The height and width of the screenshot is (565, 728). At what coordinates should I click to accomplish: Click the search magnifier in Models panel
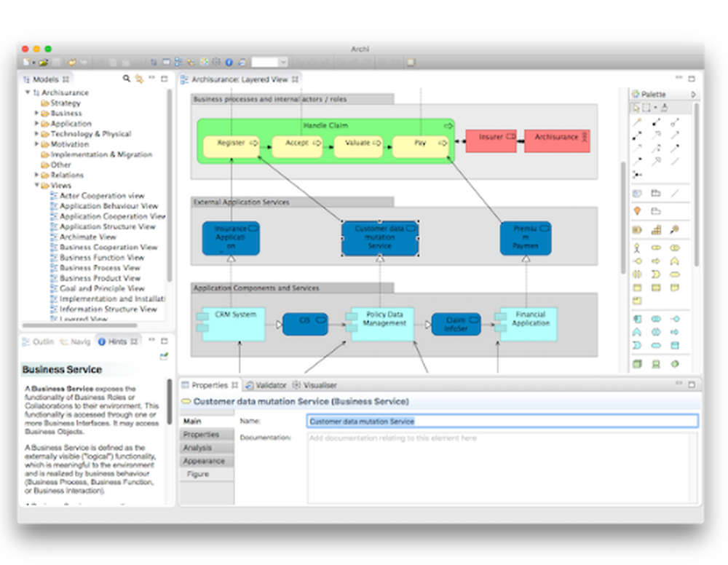(126, 79)
